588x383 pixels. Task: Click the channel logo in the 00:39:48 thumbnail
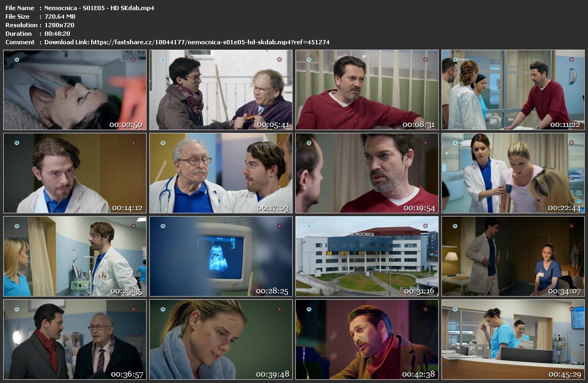pyautogui.click(x=163, y=309)
